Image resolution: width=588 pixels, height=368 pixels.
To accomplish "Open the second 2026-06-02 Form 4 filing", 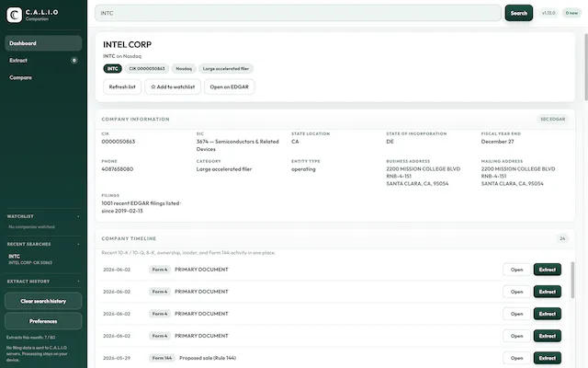I will point(516,292).
